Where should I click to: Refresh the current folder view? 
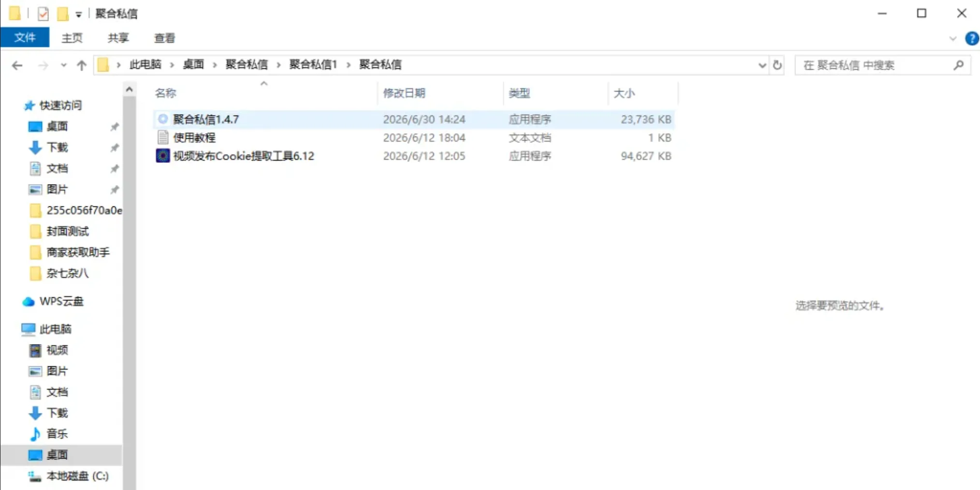click(777, 65)
